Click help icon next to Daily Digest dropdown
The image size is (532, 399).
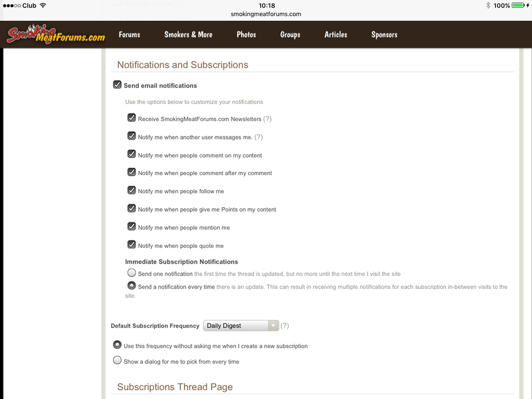[285, 326]
